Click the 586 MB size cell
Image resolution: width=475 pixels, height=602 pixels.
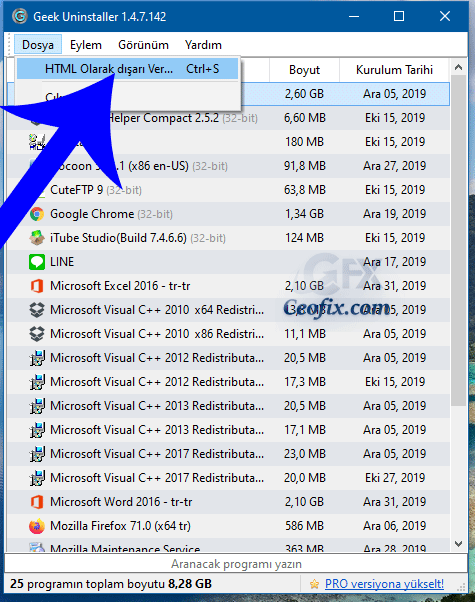point(304,526)
